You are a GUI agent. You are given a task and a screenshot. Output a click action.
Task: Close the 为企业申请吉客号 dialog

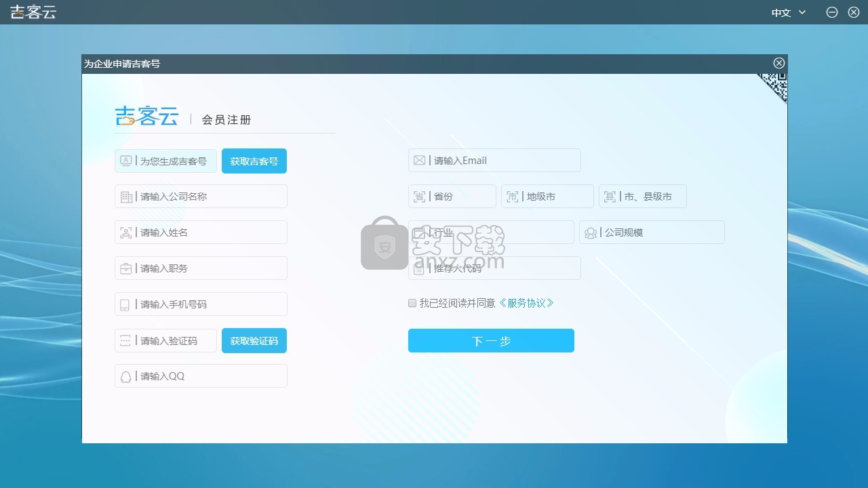pos(779,63)
